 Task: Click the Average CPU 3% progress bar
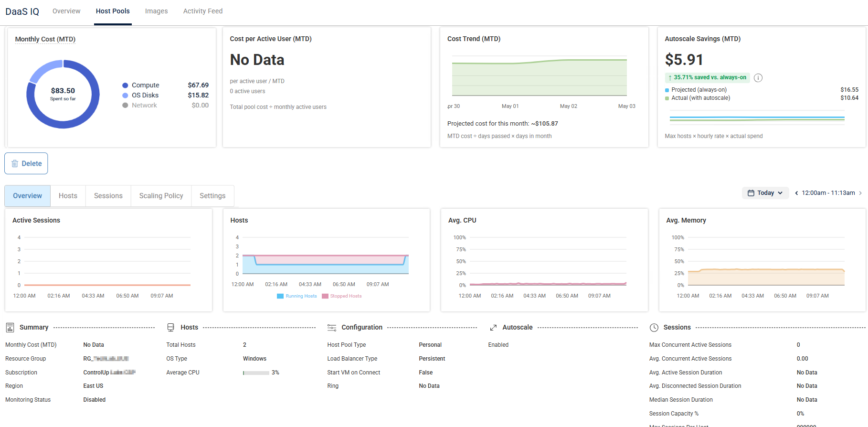pos(256,373)
